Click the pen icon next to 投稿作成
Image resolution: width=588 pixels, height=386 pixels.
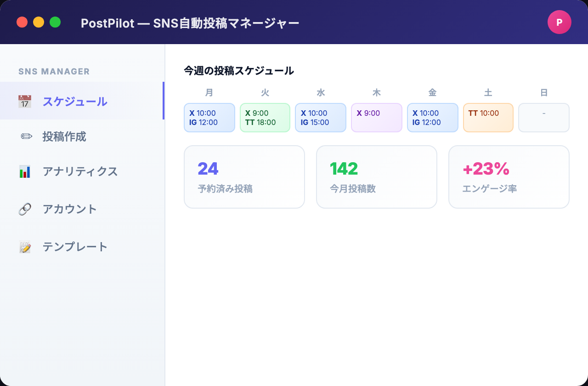pyautogui.click(x=27, y=136)
